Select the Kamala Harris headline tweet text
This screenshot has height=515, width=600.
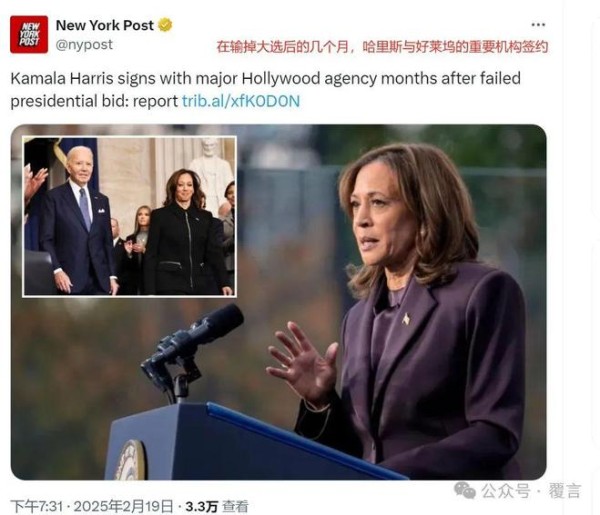266,90
